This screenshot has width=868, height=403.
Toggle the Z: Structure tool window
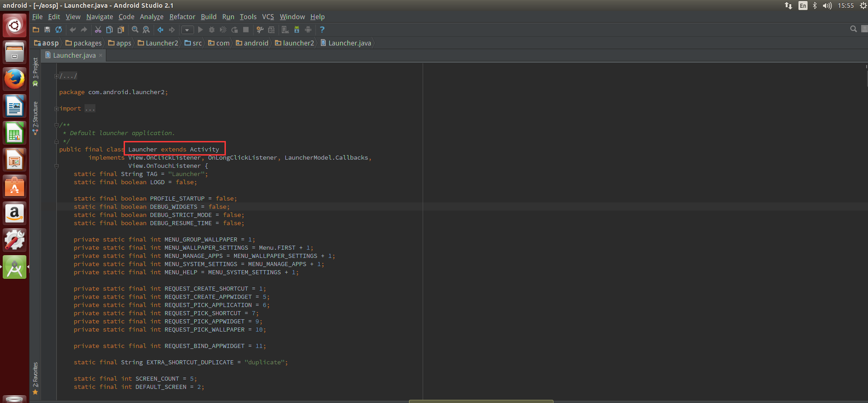point(35,118)
